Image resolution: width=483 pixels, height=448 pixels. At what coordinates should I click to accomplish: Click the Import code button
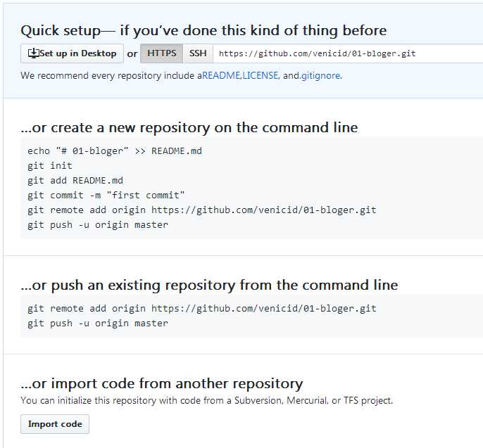coord(55,424)
